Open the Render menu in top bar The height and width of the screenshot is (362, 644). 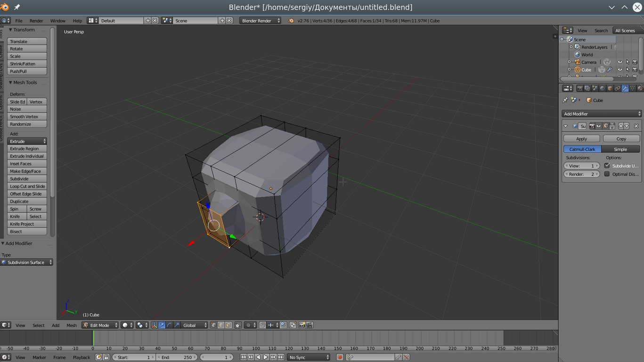pyautogui.click(x=36, y=21)
